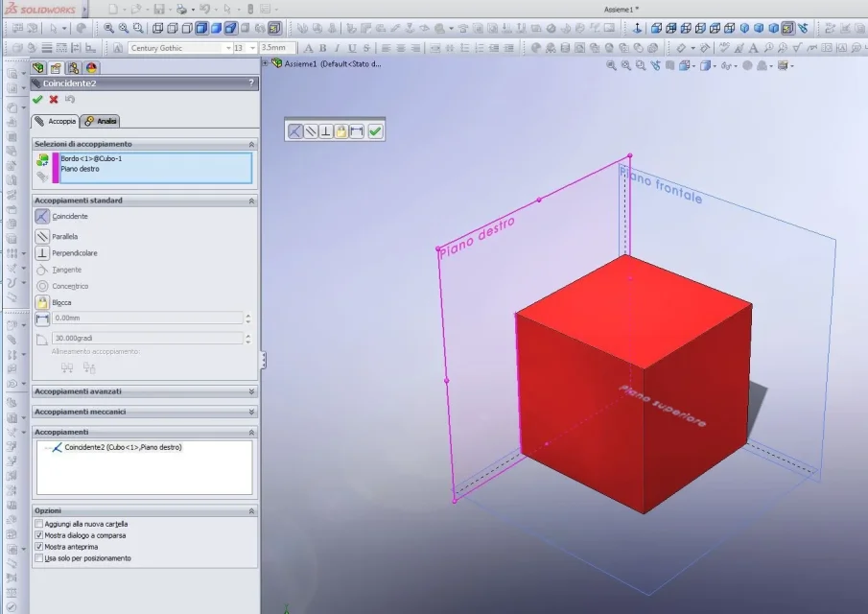Cancel the mate with the red X
868x614 pixels.
(54, 99)
